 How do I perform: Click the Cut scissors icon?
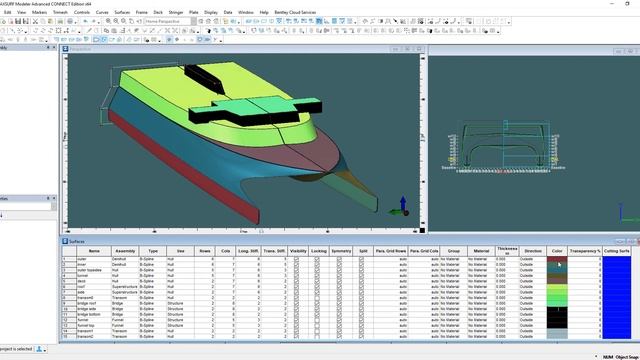tap(36, 21)
